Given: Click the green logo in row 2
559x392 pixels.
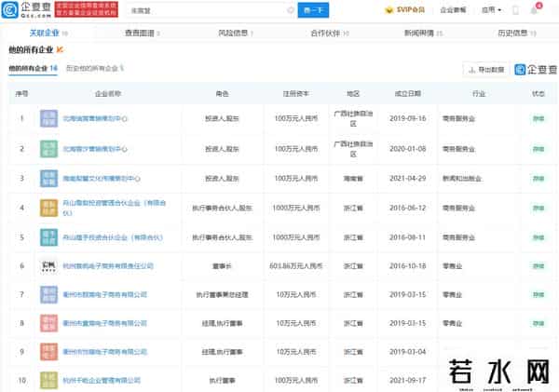Looking at the screenshot, I should click(48, 149).
